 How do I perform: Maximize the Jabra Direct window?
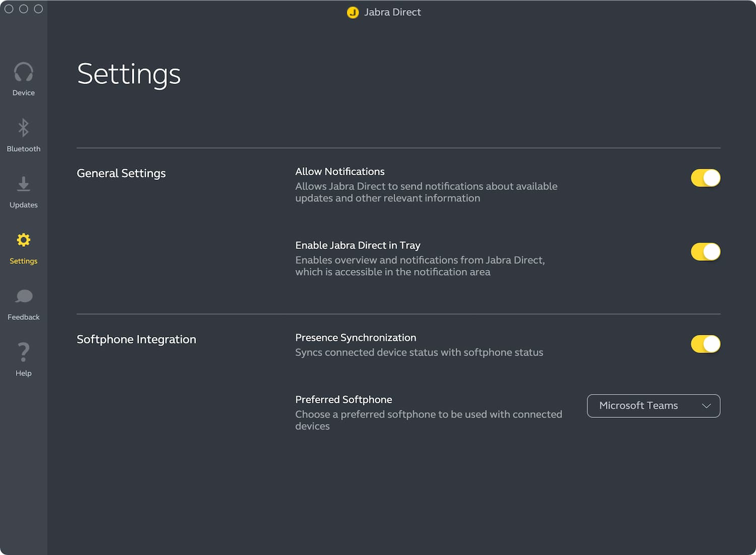tap(38, 9)
